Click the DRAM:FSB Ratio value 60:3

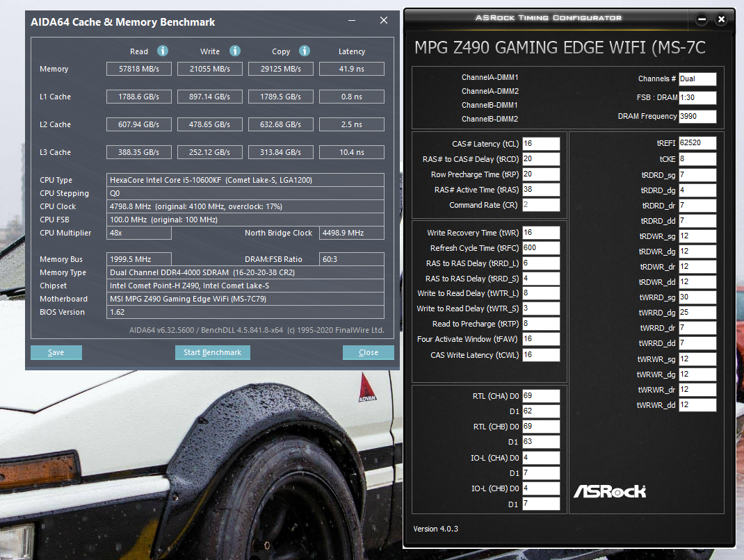[x=352, y=259]
